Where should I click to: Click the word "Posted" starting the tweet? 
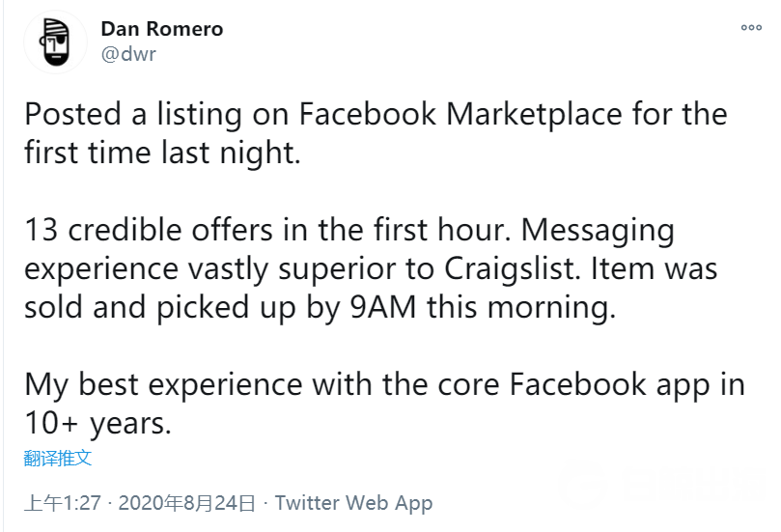click(70, 114)
